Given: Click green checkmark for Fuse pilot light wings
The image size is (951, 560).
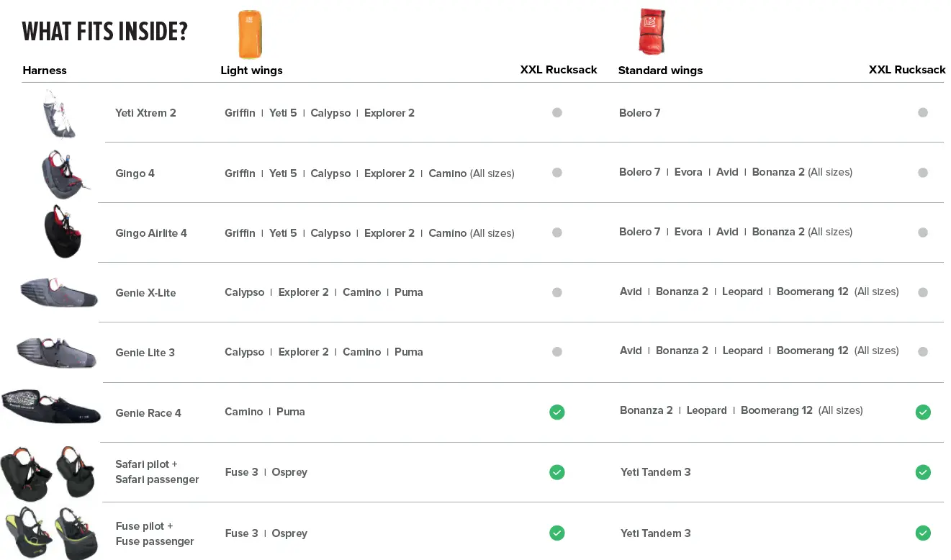Looking at the screenshot, I should (556, 533).
